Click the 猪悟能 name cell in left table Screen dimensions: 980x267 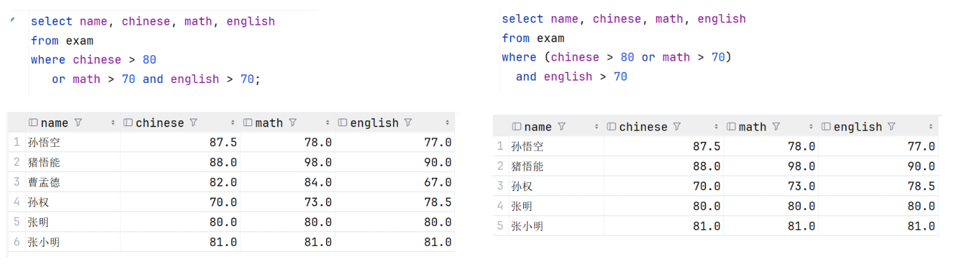click(x=44, y=162)
